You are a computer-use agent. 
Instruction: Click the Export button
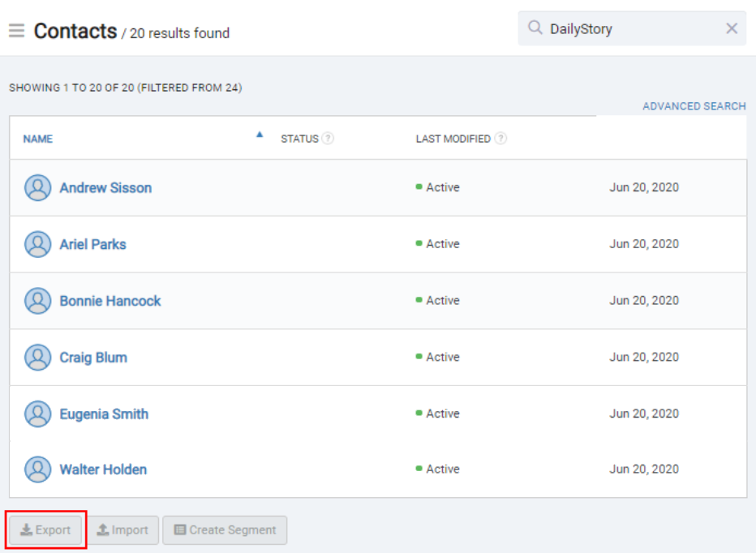coord(45,529)
